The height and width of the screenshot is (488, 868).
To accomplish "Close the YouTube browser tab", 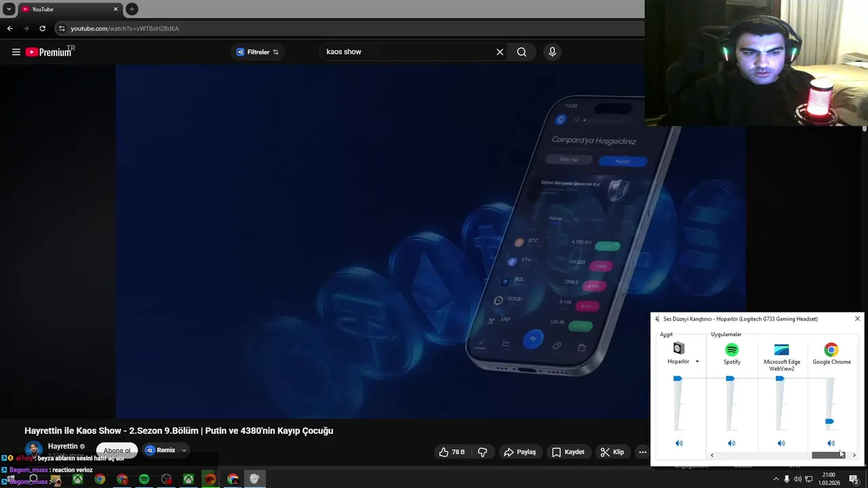I will point(115,9).
